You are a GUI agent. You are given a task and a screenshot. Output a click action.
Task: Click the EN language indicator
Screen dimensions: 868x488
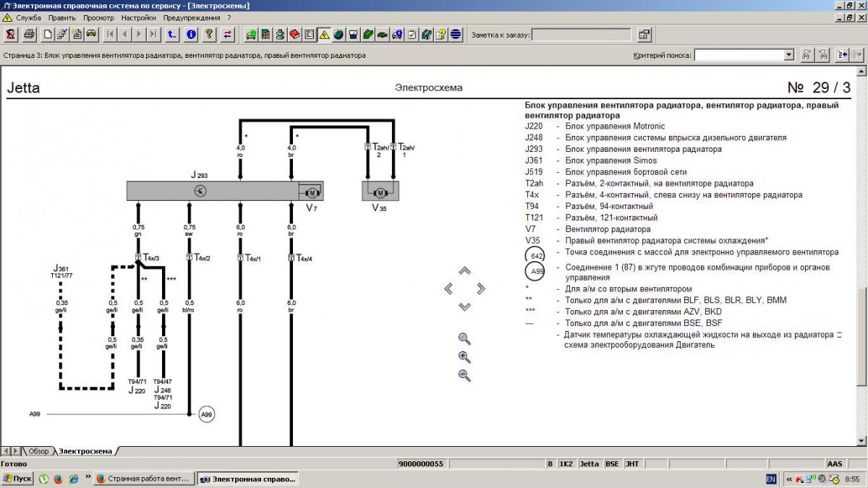click(771, 479)
